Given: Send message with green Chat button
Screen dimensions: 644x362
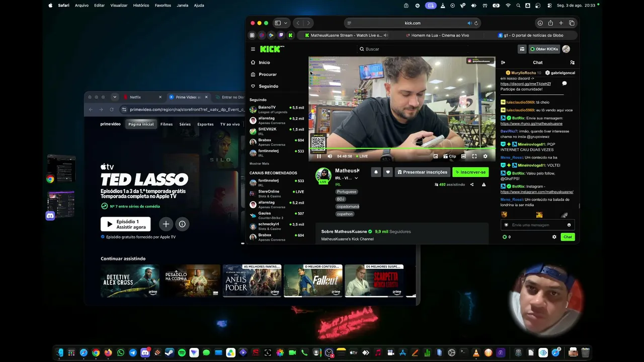Looking at the screenshot, I should click(x=568, y=237).
